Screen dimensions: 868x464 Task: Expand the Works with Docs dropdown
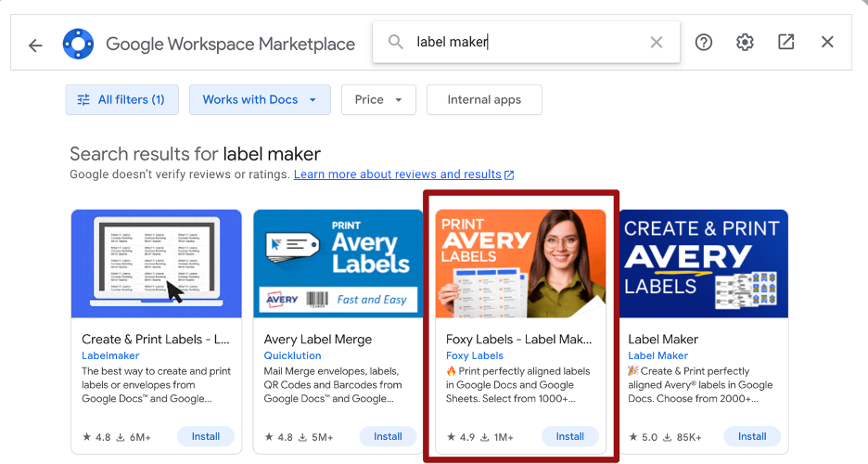[x=260, y=100]
